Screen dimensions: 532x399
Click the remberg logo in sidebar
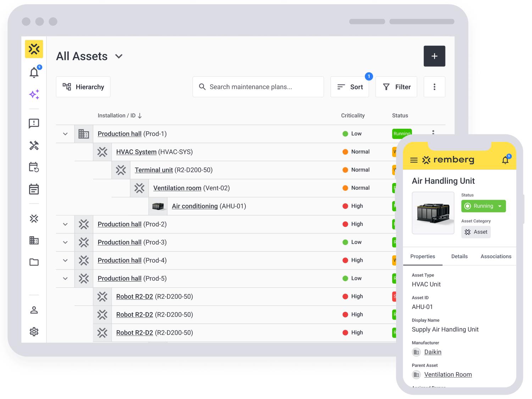pyautogui.click(x=34, y=49)
